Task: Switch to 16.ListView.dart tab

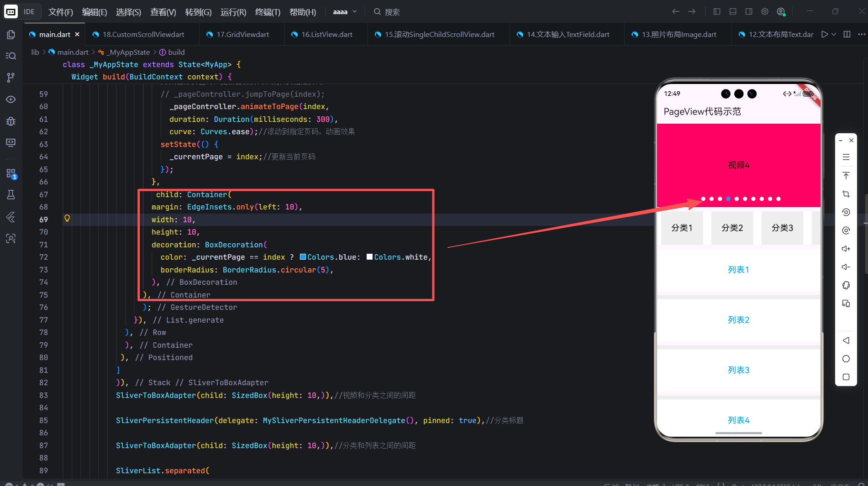Action: click(x=327, y=34)
